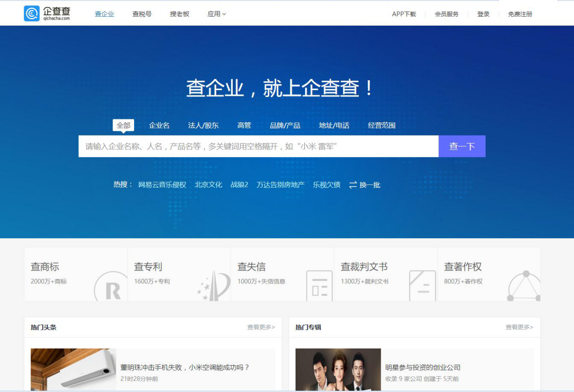Search hot keyword 万达告别房地产
The image size is (574, 392).
(x=281, y=185)
